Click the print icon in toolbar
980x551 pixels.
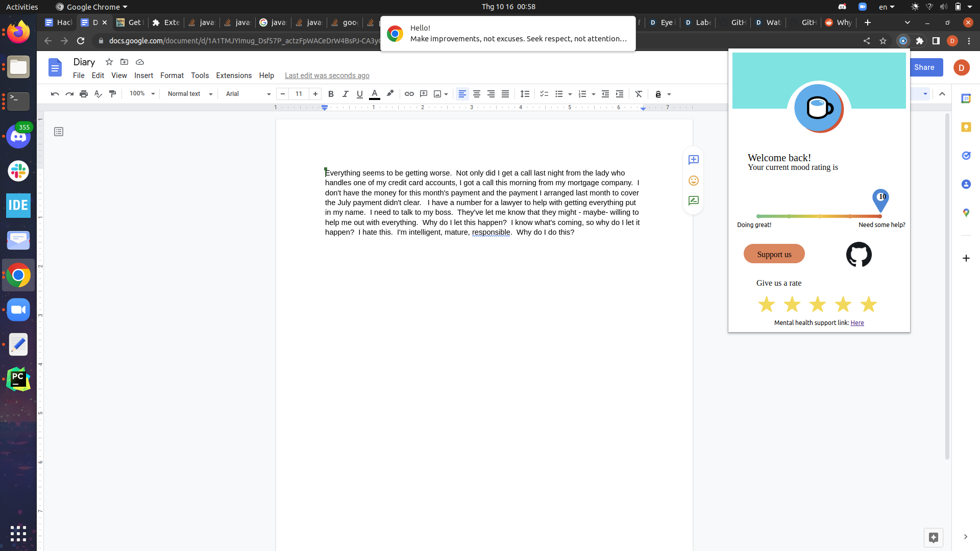(x=84, y=94)
